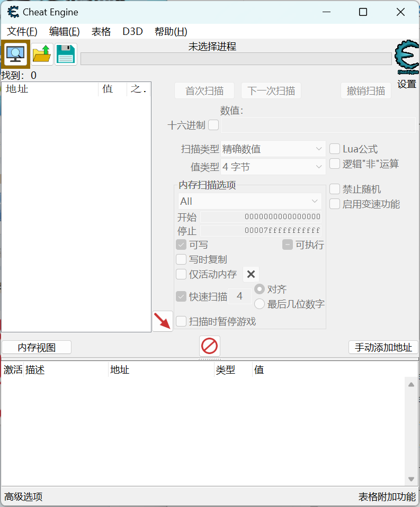Select the 对齐 radio button
This screenshot has width=420, height=507.
tap(260, 289)
